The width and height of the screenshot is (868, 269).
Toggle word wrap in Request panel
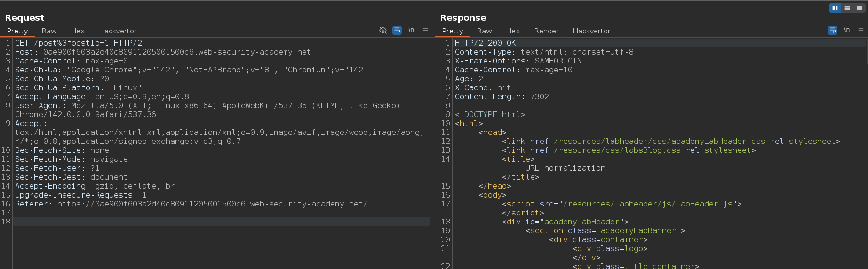coord(397,30)
